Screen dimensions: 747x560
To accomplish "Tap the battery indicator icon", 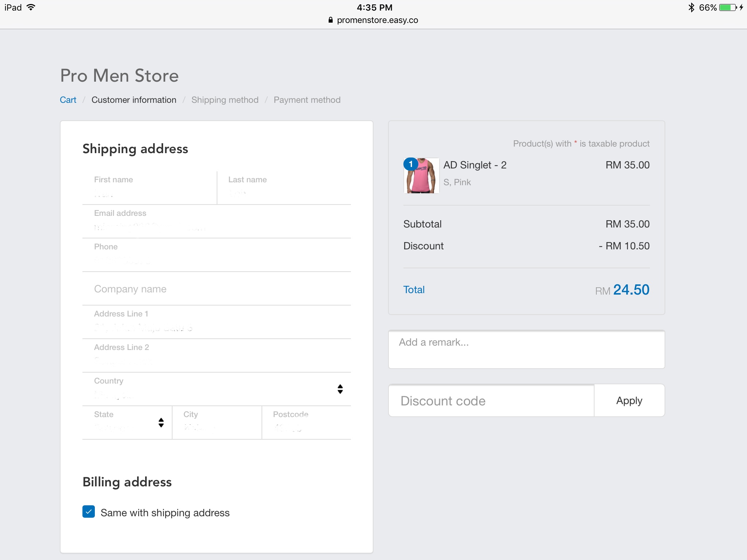I will coord(728,7).
